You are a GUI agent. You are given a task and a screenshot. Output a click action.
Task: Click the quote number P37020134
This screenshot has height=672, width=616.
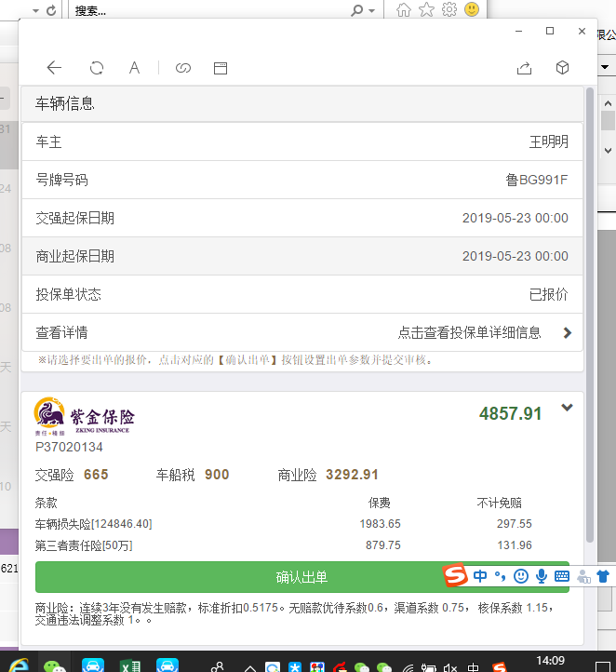[x=69, y=448]
